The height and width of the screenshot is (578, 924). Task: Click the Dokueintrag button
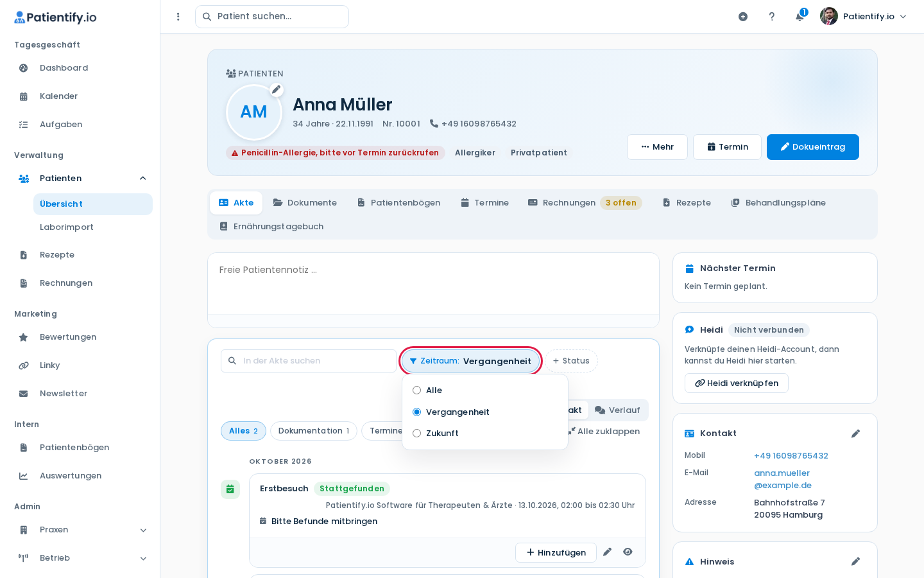coord(813,147)
